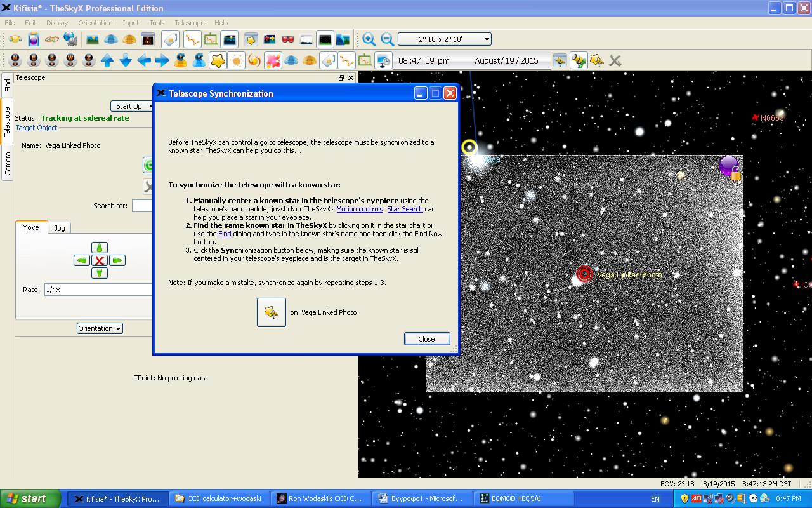The width and height of the screenshot is (812, 508).
Task: Click the computer clock time icon
Action: point(383,60)
